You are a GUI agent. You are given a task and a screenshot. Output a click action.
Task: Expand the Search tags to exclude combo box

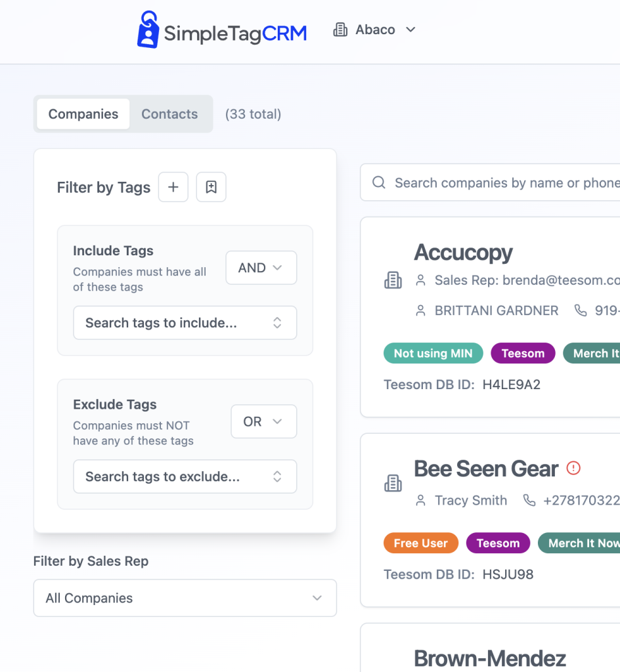(x=185, y=476)
